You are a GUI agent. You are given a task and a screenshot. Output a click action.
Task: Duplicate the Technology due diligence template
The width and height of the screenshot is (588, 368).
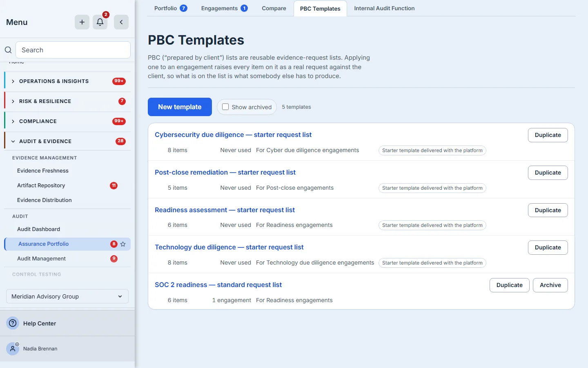pyautogui.click(x=548, y=247)
